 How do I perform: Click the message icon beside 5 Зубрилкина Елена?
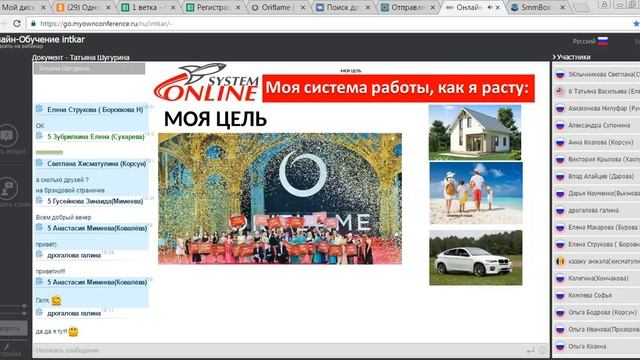tap(40, 136)
